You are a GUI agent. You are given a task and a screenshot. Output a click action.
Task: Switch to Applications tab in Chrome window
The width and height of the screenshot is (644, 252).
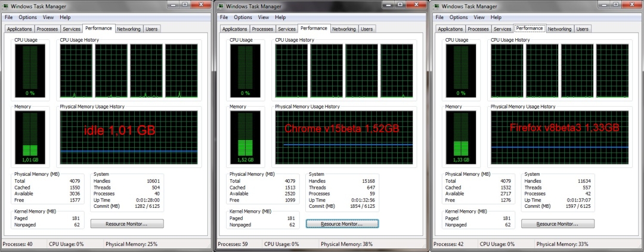[234, 29]
